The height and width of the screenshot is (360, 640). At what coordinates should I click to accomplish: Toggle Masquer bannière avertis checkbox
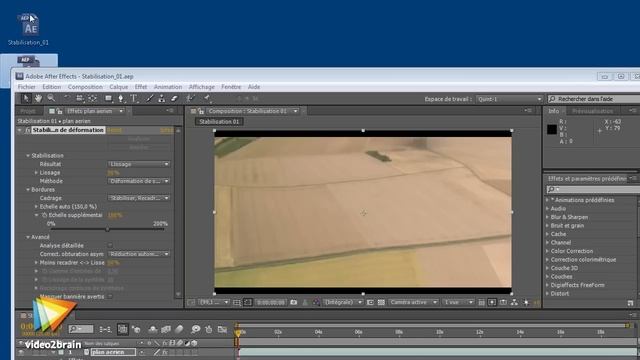(x=110, y=296)
